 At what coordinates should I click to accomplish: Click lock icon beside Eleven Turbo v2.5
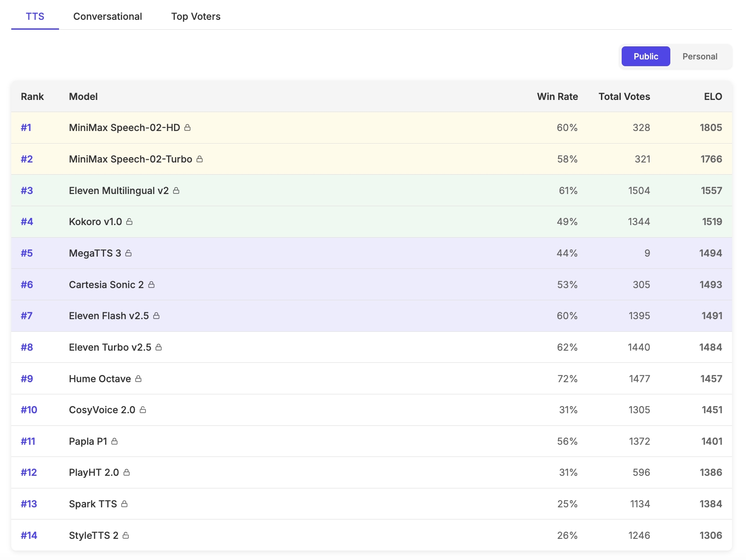pos(159,347)
